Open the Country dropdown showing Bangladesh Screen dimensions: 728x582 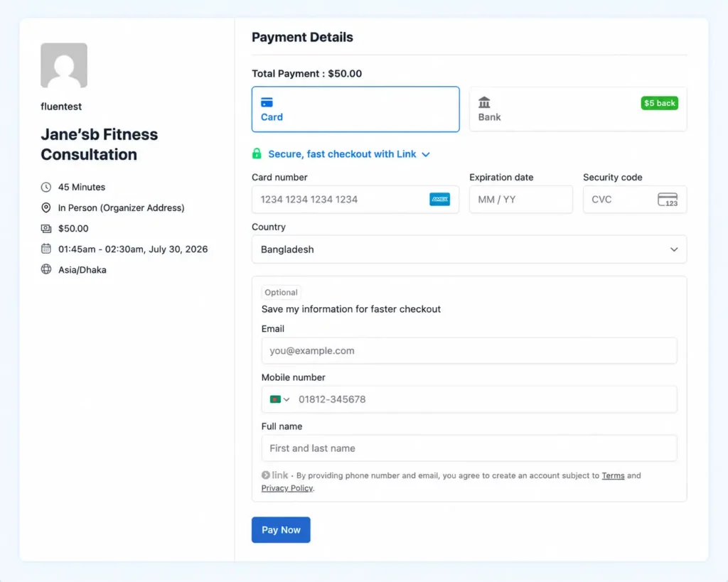pos(469,249)
